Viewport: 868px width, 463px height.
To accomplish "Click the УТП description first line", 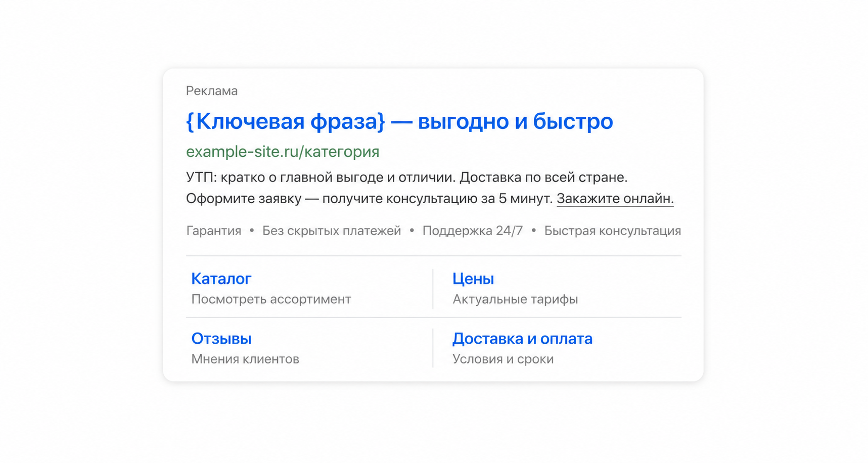I will point(406,177).
